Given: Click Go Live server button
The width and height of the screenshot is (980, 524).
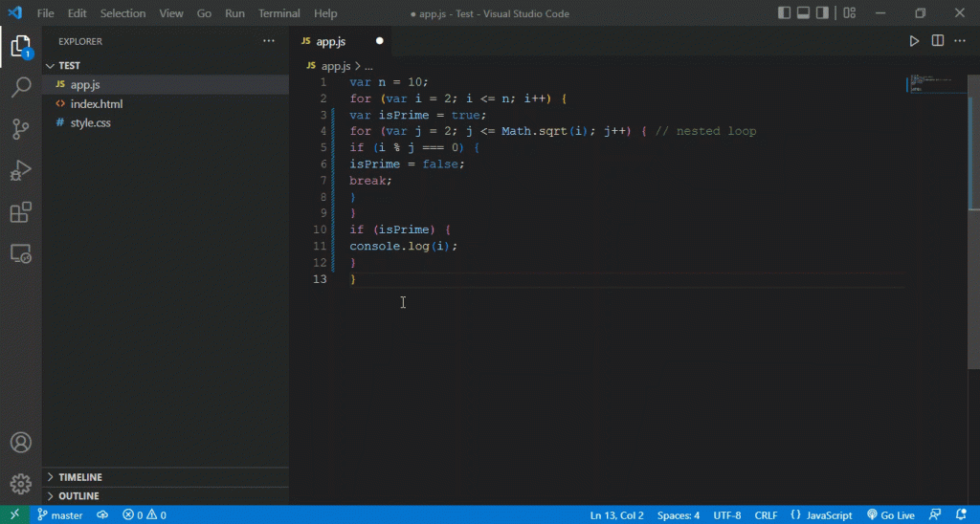Looking at the screenshot, I should [891, 514].
